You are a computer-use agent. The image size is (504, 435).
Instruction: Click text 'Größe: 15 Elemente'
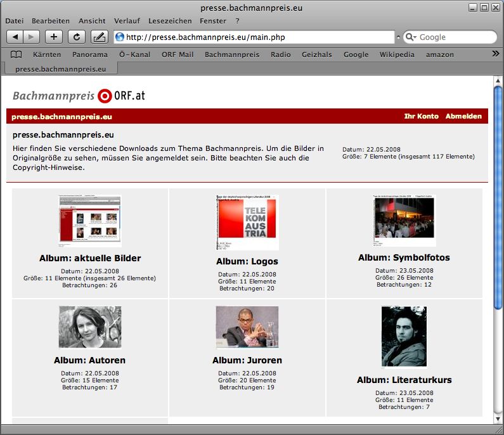tap(89, 380)
